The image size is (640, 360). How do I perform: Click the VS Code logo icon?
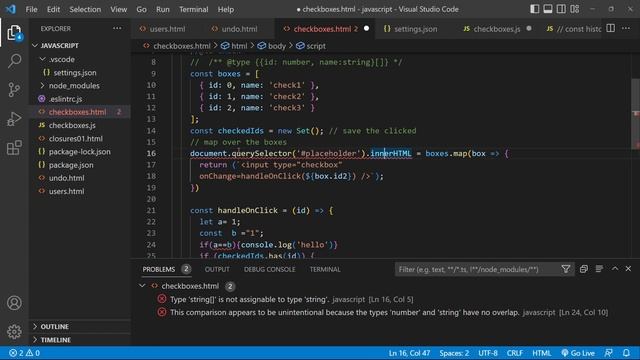pyautogui.click(x=11, y=9)
